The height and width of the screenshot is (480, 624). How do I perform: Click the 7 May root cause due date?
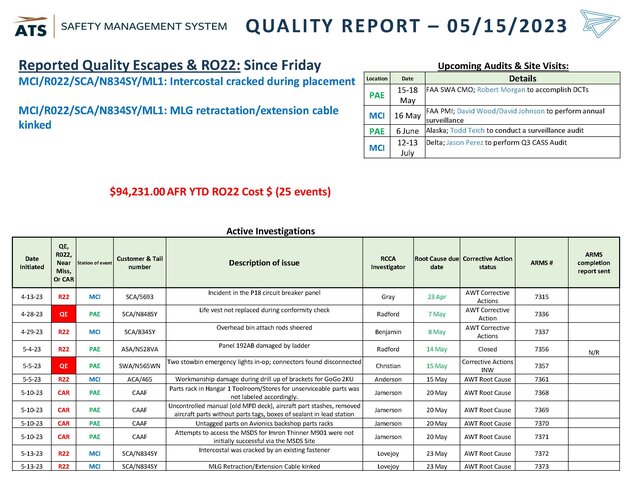437,314
